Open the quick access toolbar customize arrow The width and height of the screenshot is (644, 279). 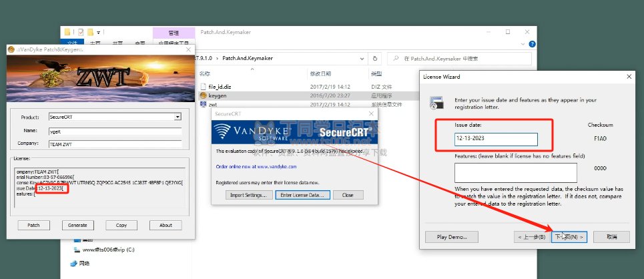click(x=99, y=32)
